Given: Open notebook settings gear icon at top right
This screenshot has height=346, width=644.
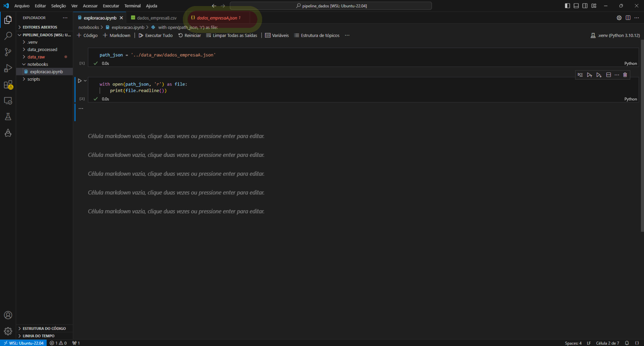Looking at the screenshot, I should coord(619,18).
